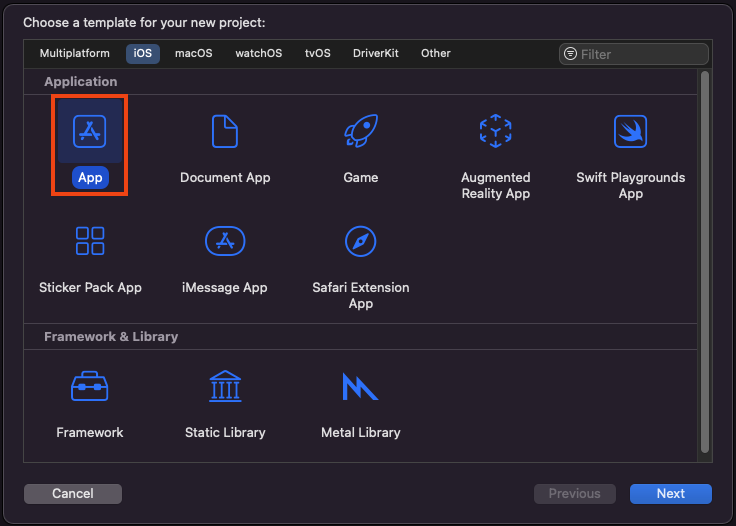Screen dimensions: 736x526
Task: Switch to the watchOS tab
Action: click(259, 53)
